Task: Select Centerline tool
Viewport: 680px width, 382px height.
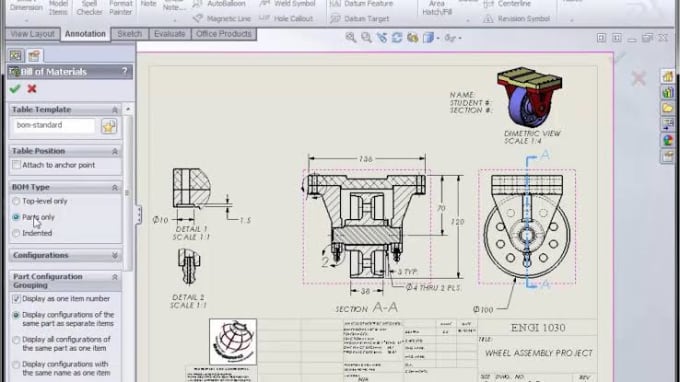Action: (x=507, y=3)
